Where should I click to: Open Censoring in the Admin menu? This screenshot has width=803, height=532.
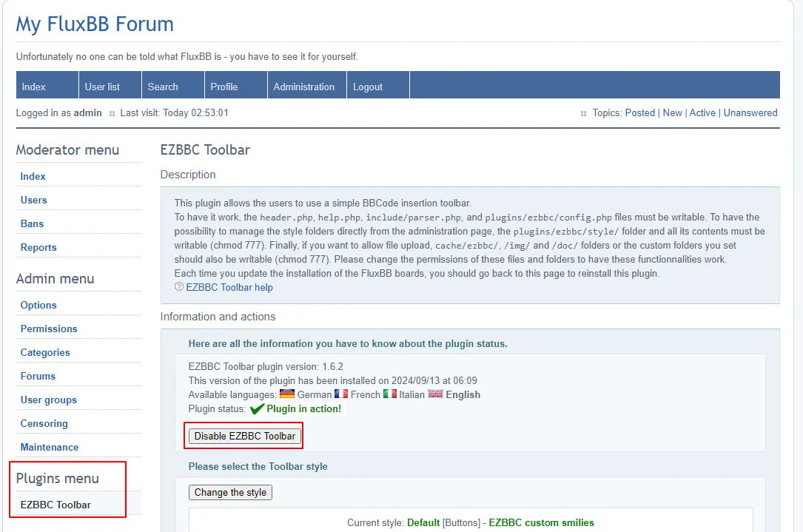[x=44, y=423]
